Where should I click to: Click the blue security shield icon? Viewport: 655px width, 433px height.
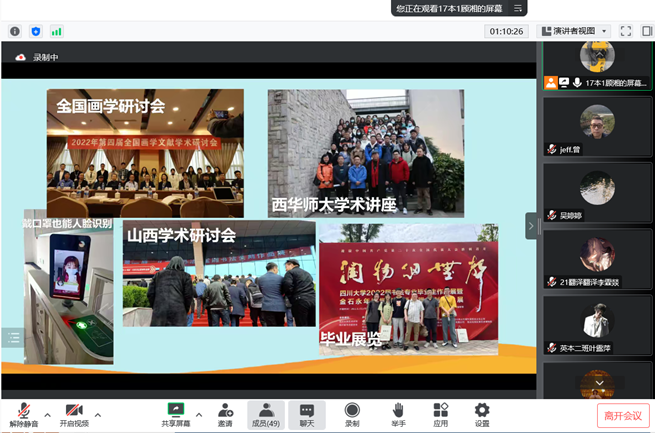(x=36, y=31)
